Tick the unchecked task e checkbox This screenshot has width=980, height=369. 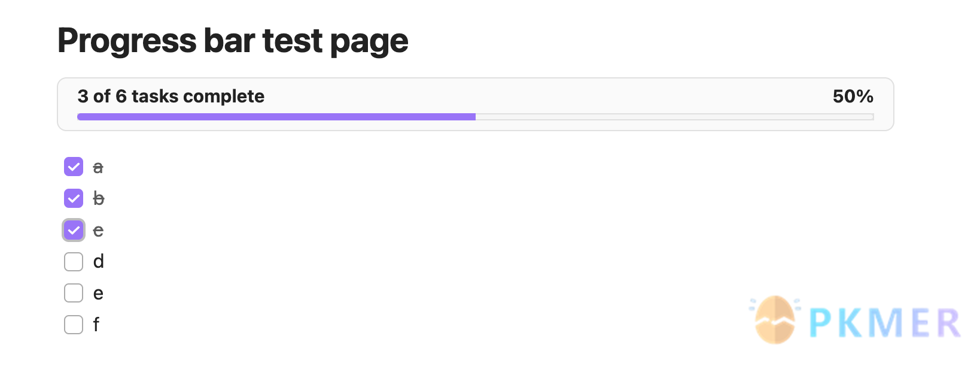click(x=74, y=293)
